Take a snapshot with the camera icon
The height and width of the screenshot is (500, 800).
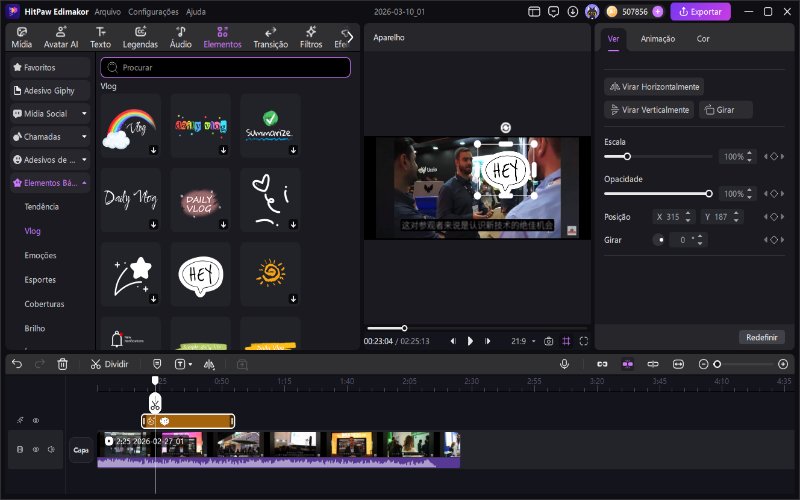pyautogui.click(x=548, y=341)
